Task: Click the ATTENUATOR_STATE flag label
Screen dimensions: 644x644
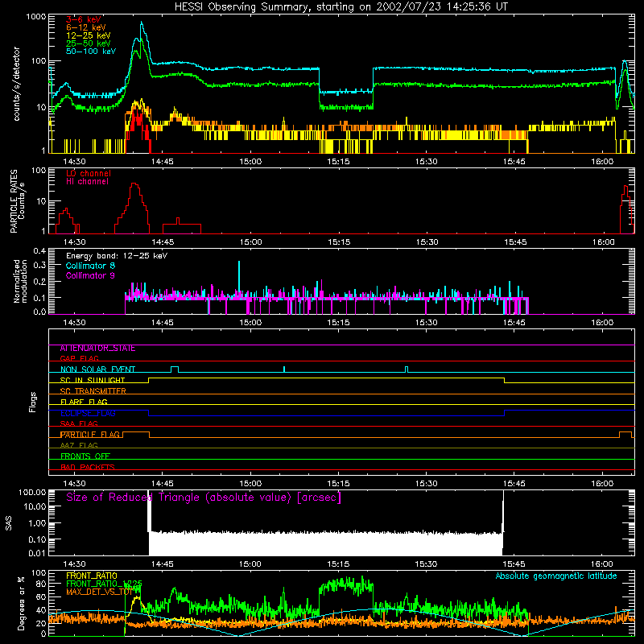Action: pos(97,349)
